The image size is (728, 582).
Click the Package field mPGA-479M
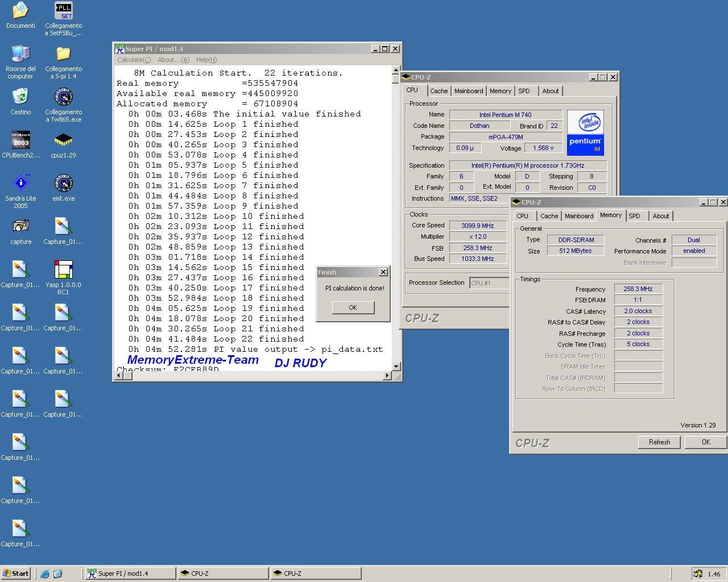point(506,137)
